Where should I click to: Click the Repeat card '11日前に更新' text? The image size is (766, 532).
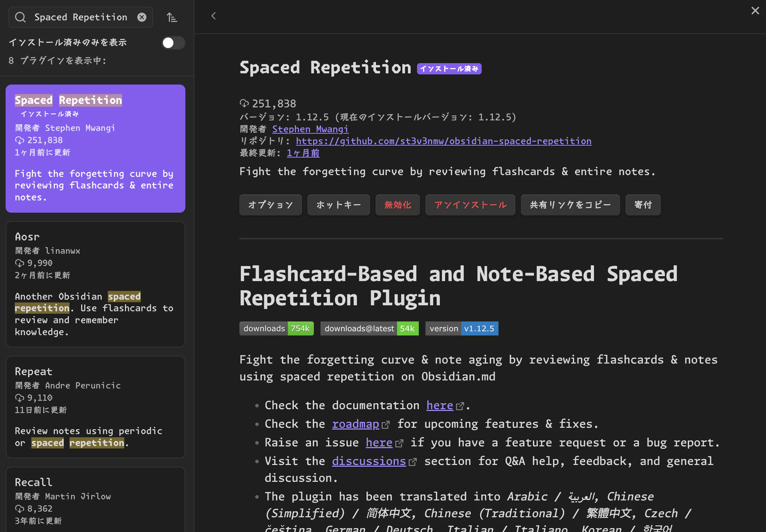41,410
